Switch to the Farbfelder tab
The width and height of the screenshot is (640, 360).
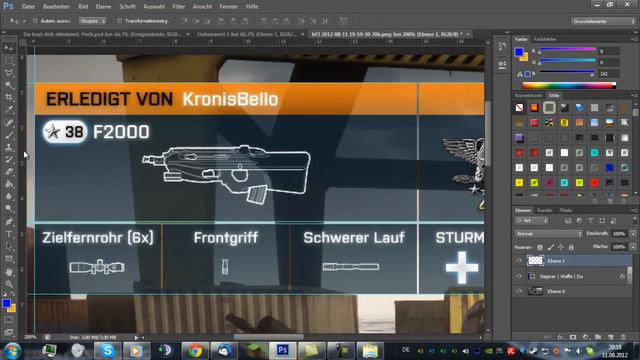(545, 39)
